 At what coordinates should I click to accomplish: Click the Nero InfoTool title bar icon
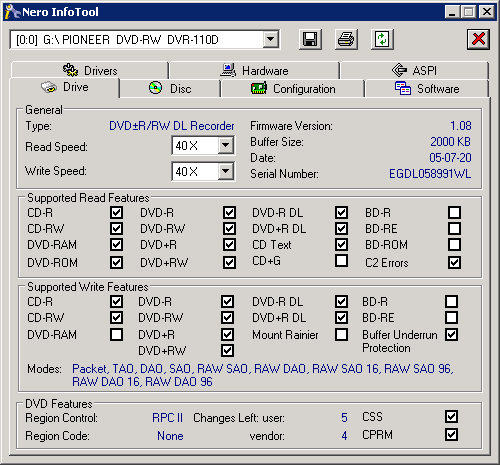click(x=12, y=12)
